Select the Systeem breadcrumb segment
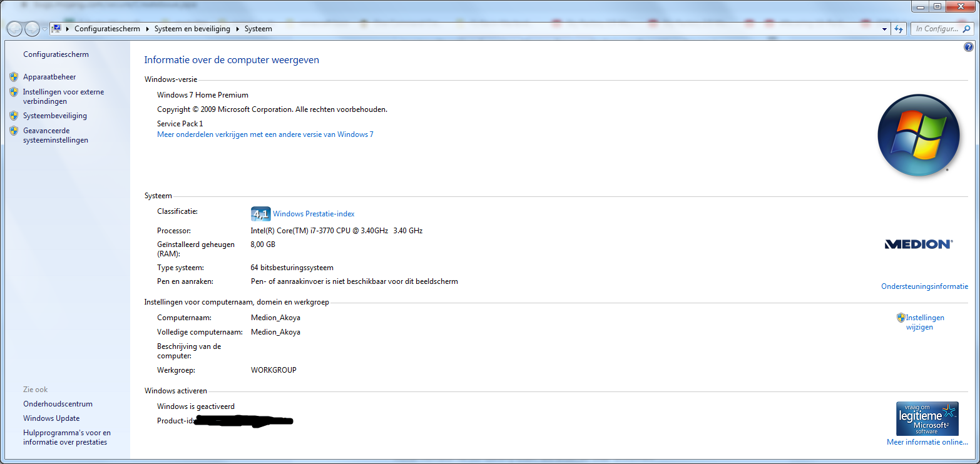Image resolution: width=980 pixels, height=464 pixels. [x=258, y=29]
